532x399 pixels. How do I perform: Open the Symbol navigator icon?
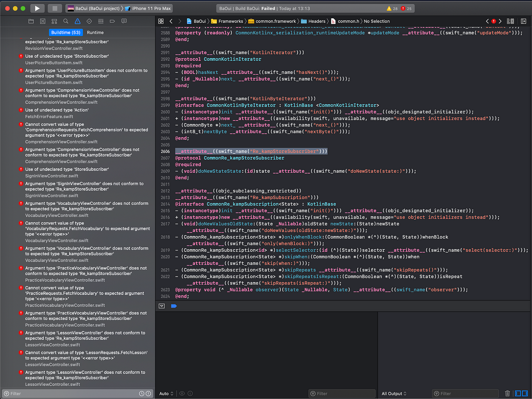(x=54, y=21)
